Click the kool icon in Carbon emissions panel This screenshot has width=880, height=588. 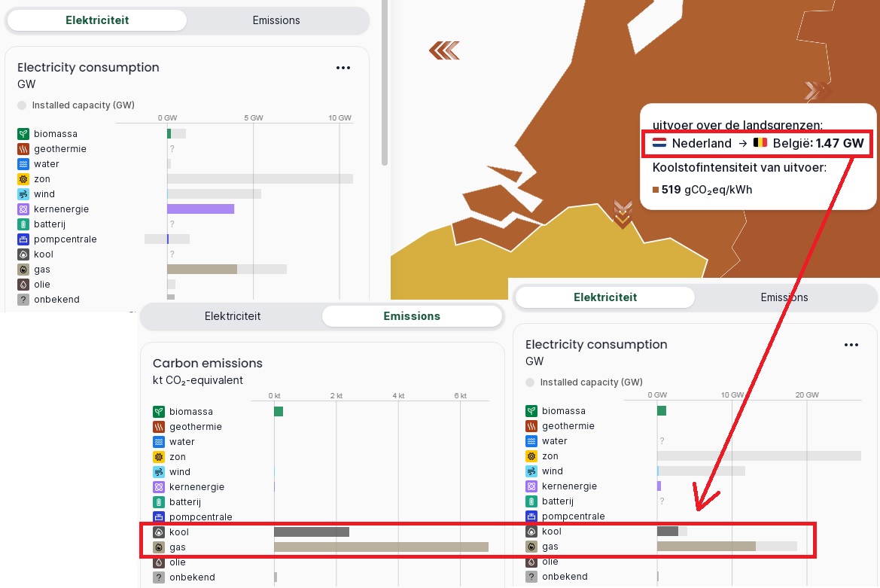coord(159,532)
